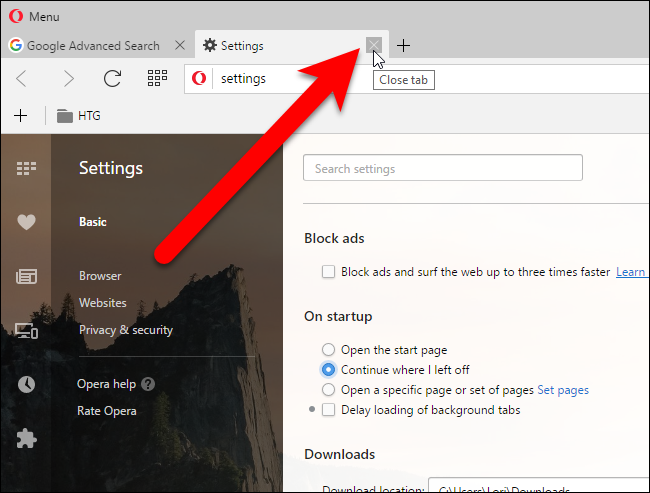Select Open a specific page radio button
This screenshot has width=650, height=493.
[x=329, y=390]
